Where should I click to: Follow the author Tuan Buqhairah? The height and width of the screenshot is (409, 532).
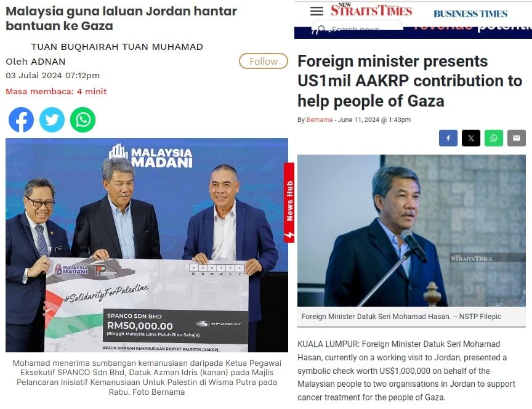pyautogui.click(x=264, y=61)
